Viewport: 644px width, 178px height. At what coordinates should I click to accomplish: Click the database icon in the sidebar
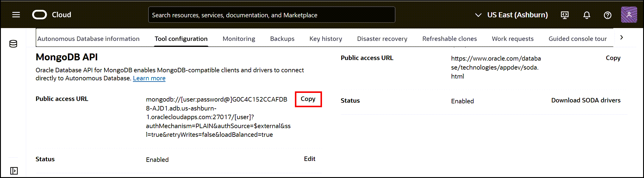13,44
